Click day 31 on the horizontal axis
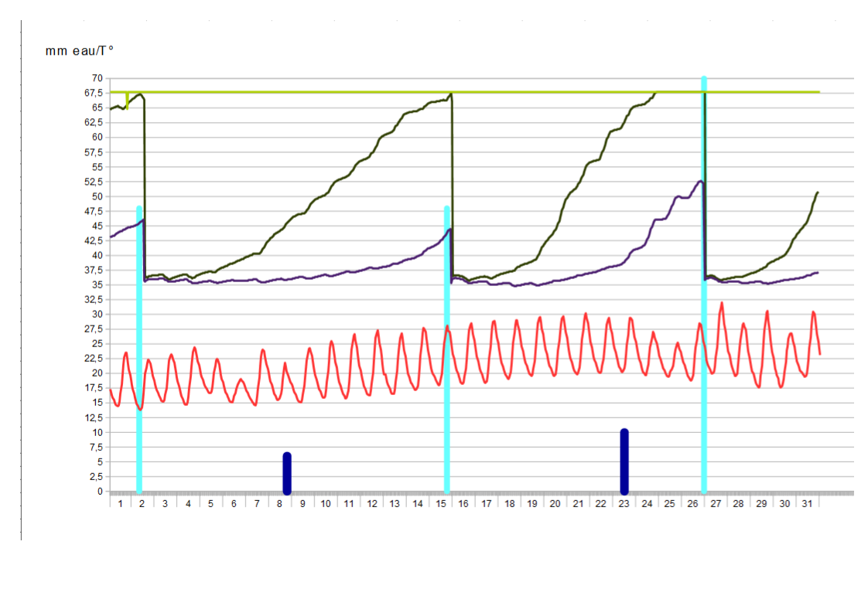The image size is (868, 613). coord(807,505)
